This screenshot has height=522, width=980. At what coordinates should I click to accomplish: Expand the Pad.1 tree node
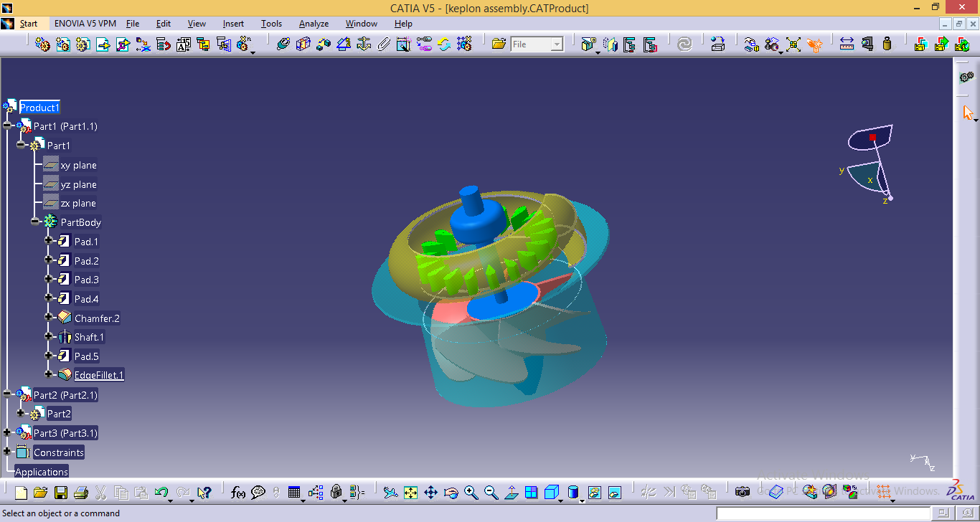[49, 241]
